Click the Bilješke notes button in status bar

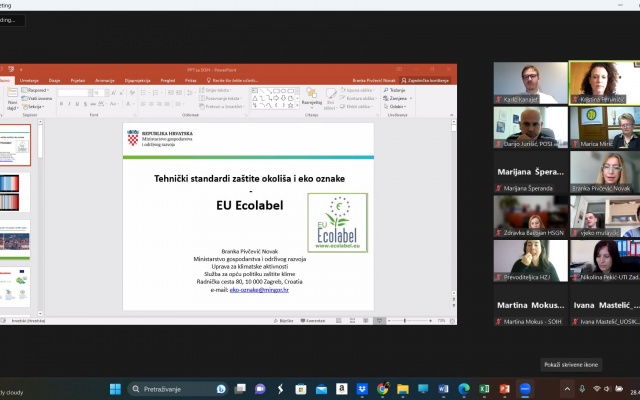288,320
